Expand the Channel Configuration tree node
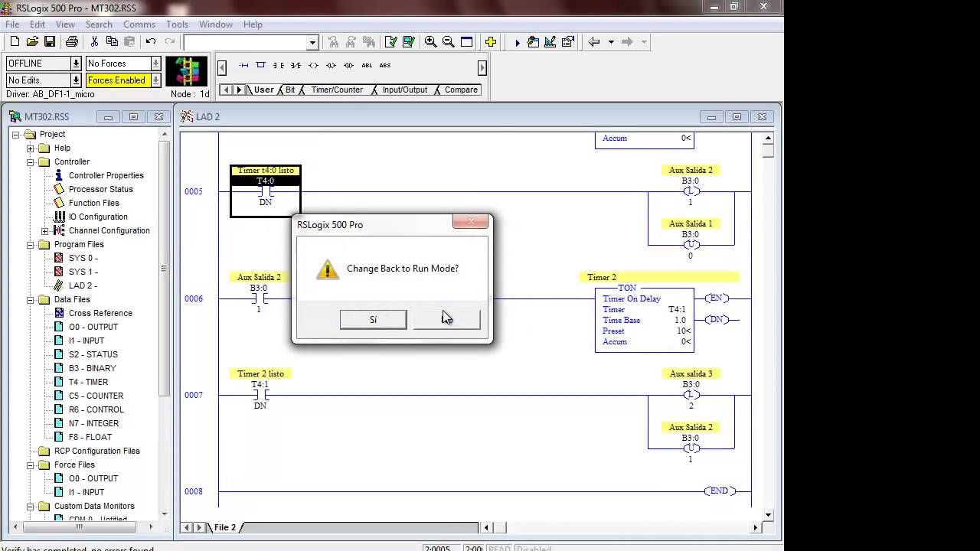This screenshot has height=551, width=980. coord(44,231)
